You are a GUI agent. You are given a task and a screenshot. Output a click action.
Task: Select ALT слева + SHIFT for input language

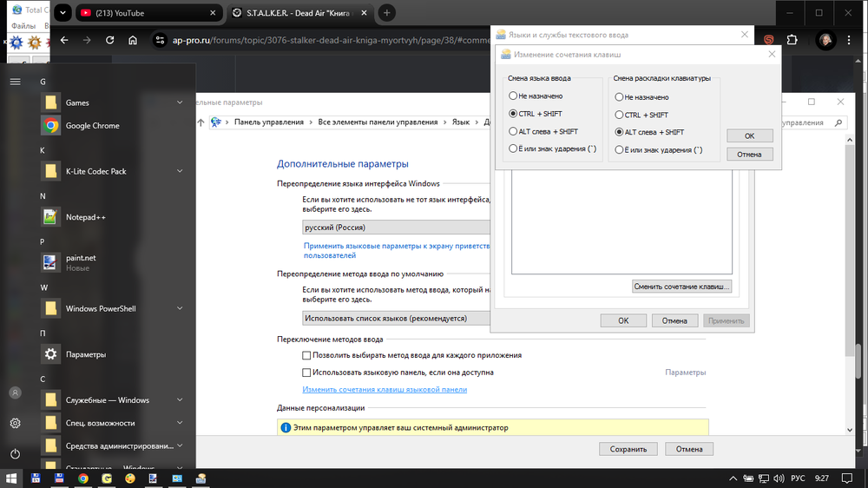point(514,132)
